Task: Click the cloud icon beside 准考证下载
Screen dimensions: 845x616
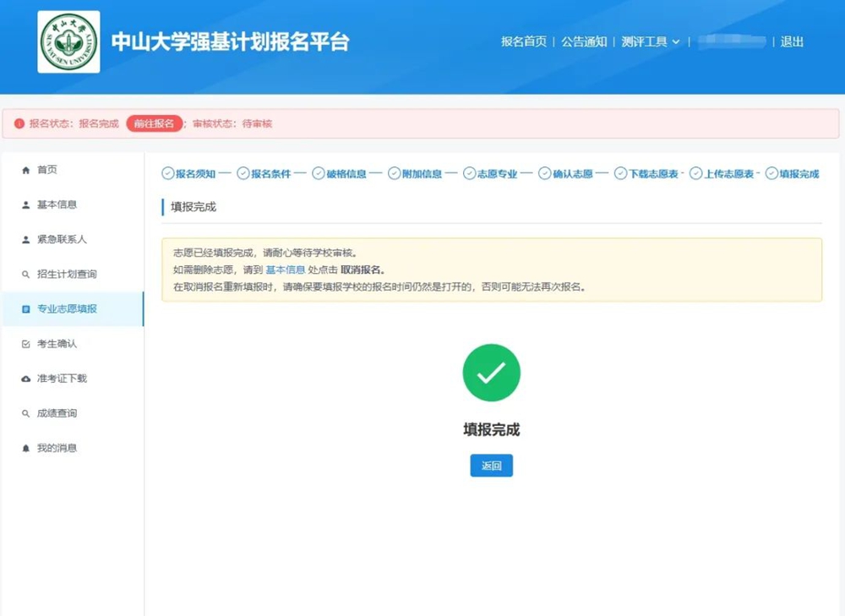Action: point(25,379)
